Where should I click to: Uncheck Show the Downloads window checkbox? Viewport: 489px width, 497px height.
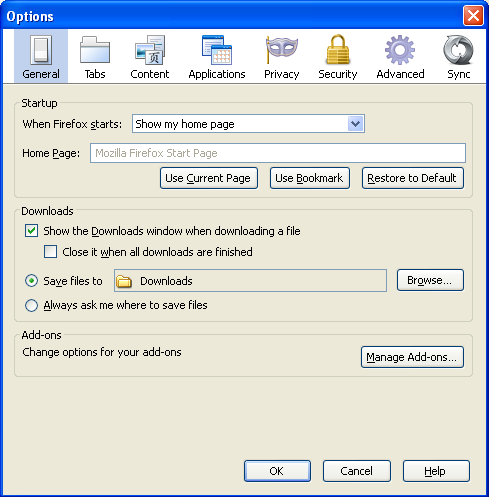click(31, 231)
